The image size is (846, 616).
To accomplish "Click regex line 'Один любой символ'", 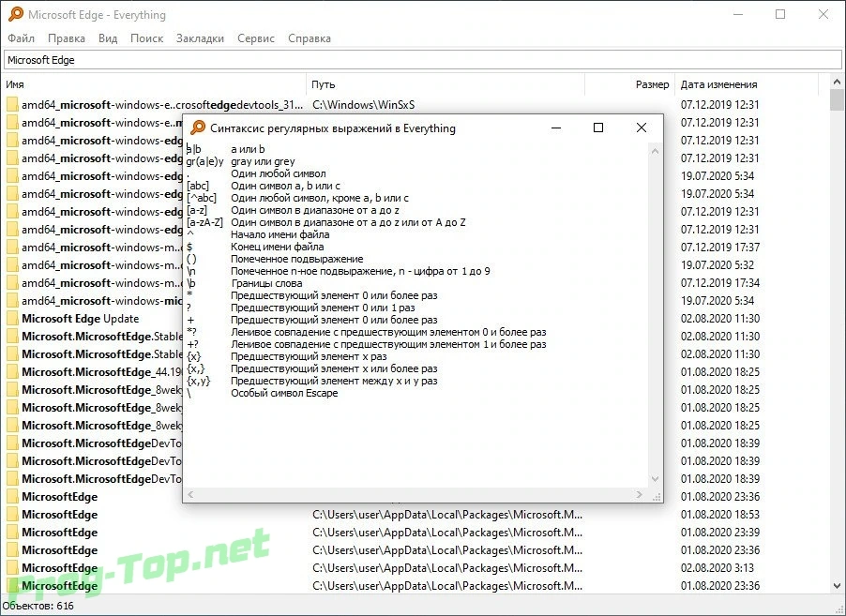I will [278, 173].
